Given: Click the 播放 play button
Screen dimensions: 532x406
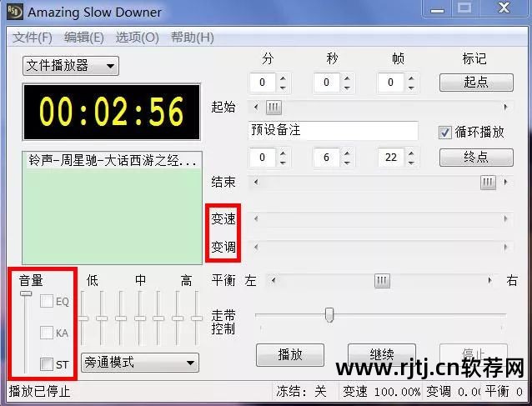Looking at the screenshot, I should pyautogui.click(x=290, y=355).
